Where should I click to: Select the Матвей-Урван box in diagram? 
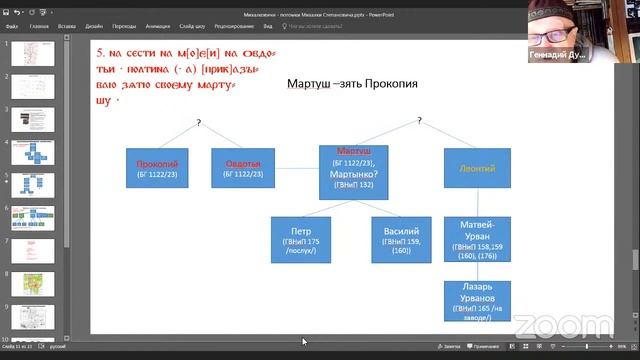(x=477, y=239)
